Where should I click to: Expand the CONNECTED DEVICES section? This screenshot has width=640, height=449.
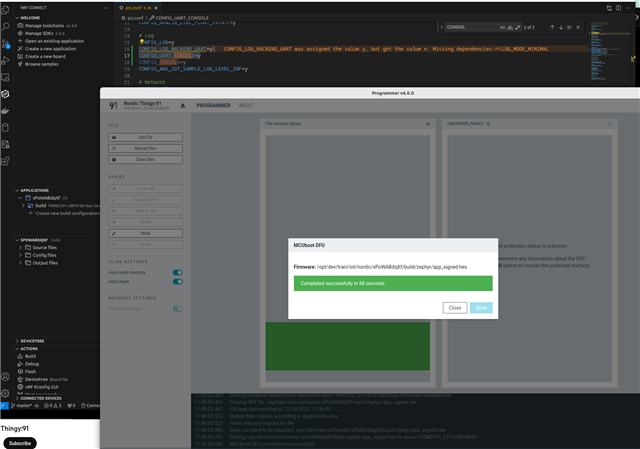pos(17,398)
